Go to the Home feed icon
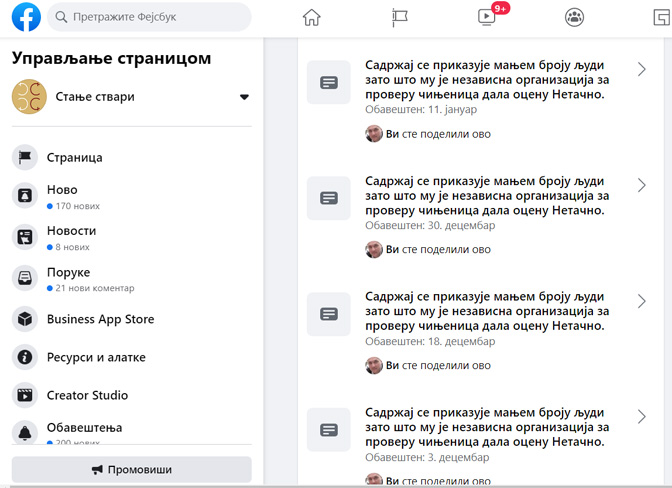The height and width of the screenshot is (488, 672). 312,18
